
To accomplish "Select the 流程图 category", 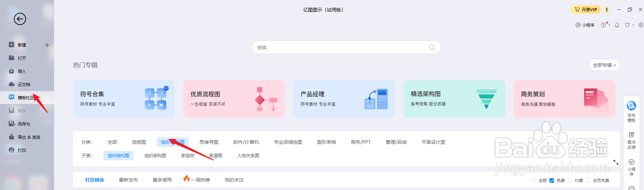I will click(x=139, y=142).
